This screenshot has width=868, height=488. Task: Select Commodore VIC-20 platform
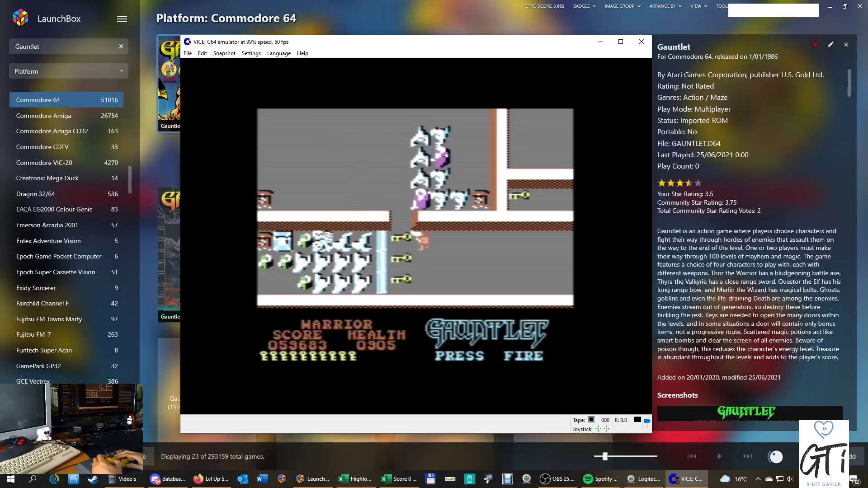tap(44, 163)
